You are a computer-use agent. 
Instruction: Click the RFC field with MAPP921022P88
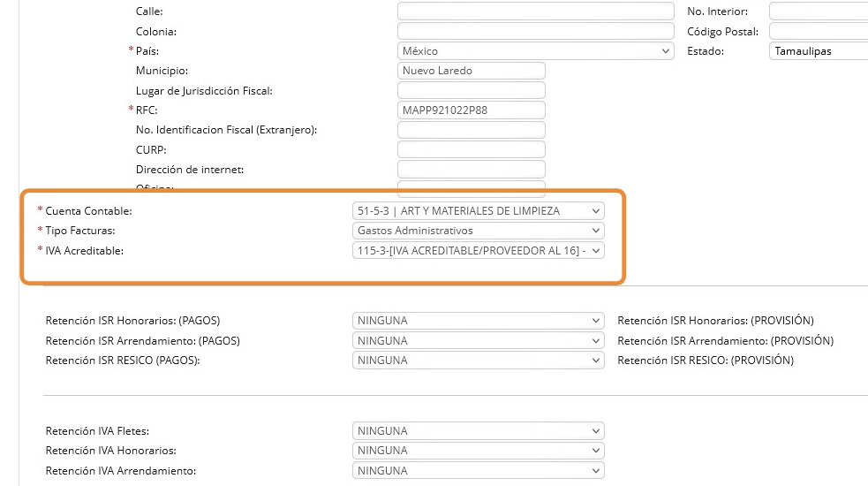472,110
